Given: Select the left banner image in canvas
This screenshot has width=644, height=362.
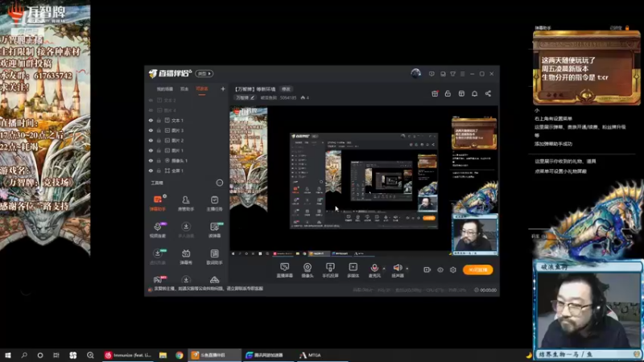Looking at the screenshot, I should click(249, 160).
